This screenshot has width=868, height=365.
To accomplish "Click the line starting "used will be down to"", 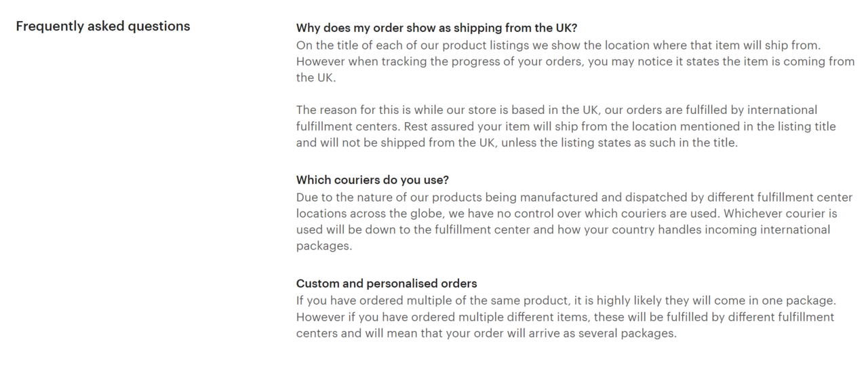I will click(563, 230).
